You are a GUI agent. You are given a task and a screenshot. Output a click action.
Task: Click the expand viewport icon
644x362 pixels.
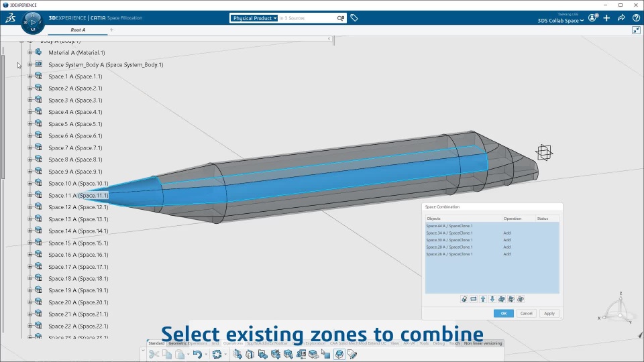click(636, 30)
